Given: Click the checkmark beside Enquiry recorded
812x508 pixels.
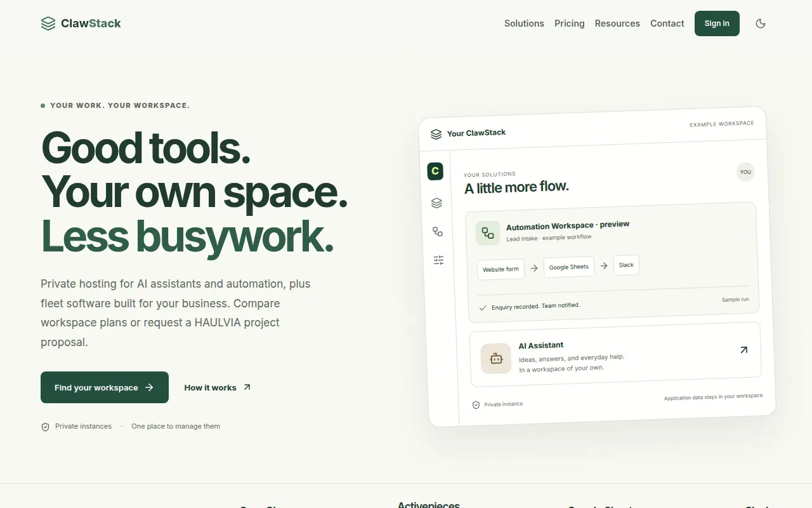Looking at the screenshot, I should click(483, 308).
